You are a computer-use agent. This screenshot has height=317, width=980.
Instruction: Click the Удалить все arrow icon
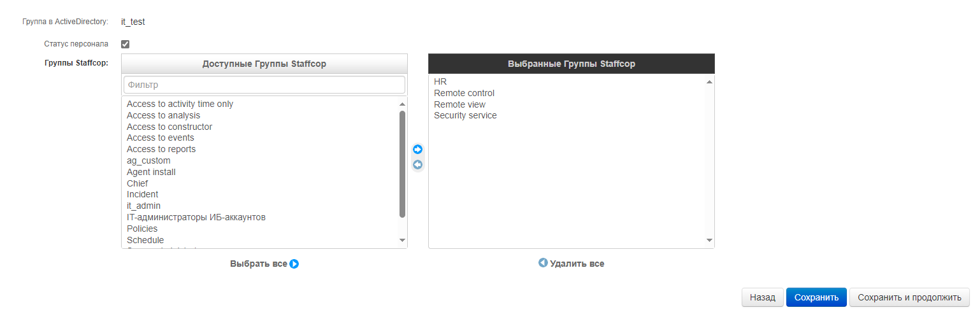point(543,262)
